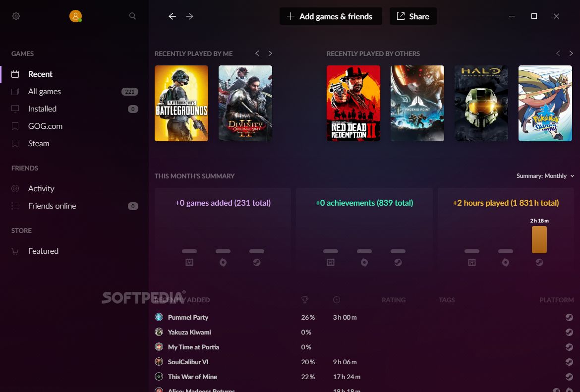The height and width of the screenshot is (392, 580).
Task: Open the Pokemon Sword cover
Action: point(545,103)
